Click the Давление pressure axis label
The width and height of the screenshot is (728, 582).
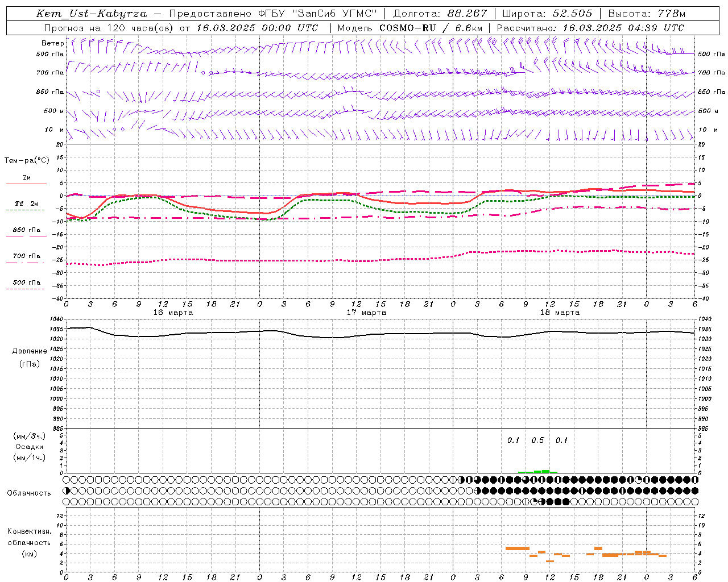click(30, 351)
